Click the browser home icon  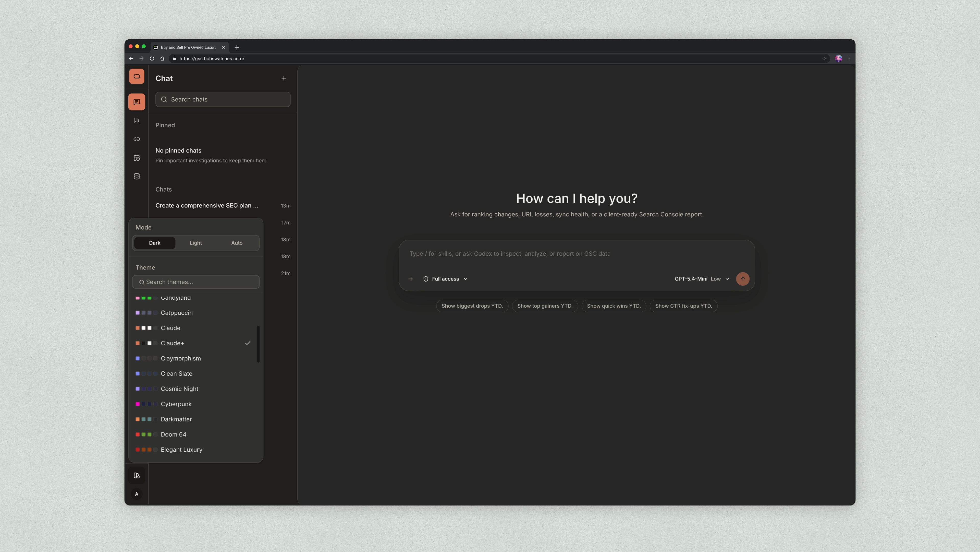(163, 59)
